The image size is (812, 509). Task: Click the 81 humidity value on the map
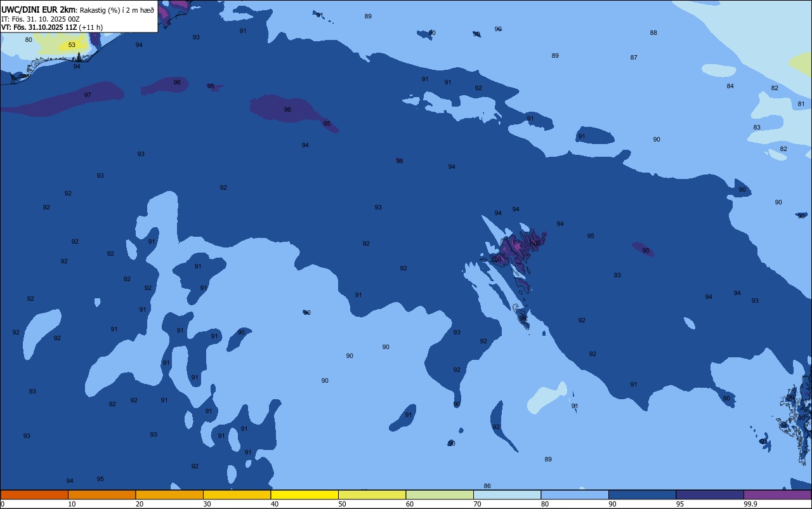(x=801, y=104)
